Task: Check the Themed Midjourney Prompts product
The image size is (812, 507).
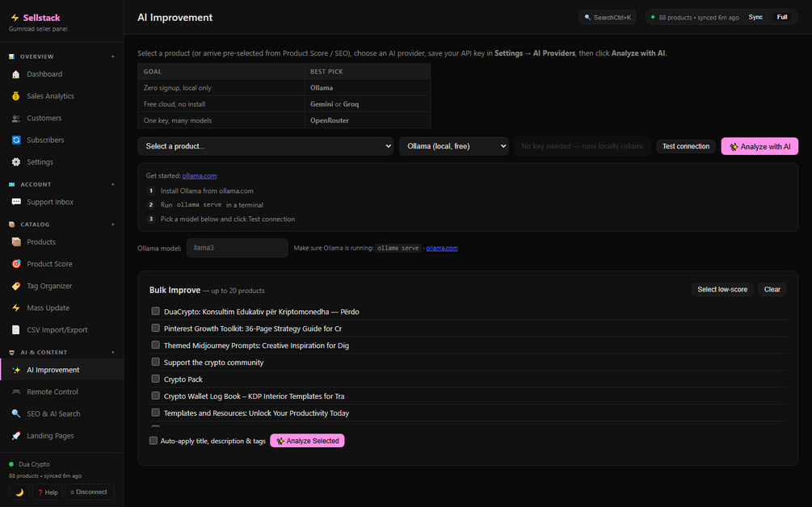Action: (155, 345)
